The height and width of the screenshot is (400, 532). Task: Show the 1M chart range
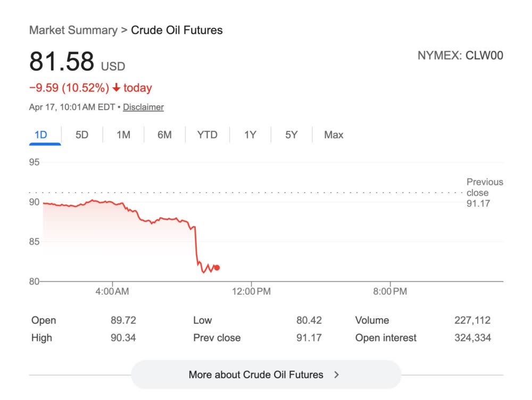tap(123, 135)
